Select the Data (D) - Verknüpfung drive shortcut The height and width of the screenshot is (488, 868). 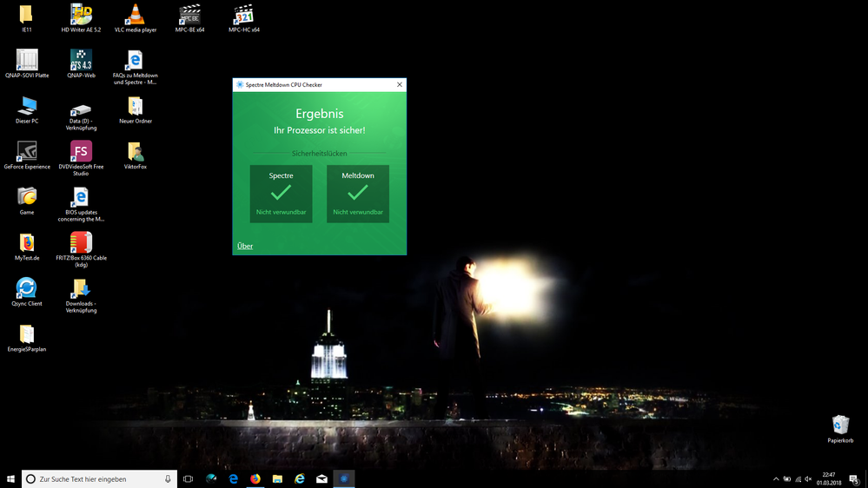[81, 116]
